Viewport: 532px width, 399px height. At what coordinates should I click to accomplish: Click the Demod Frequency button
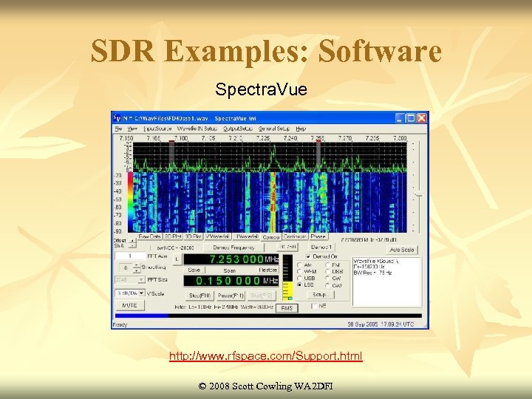(233, 248)
